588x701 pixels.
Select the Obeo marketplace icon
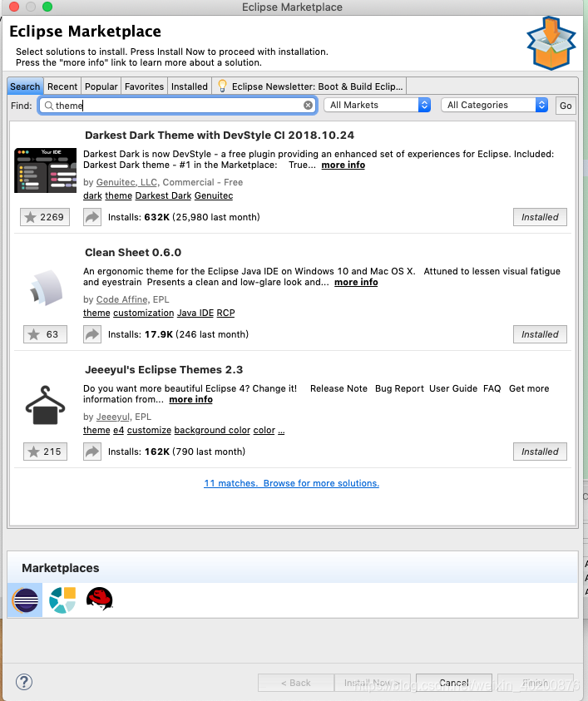[x=62, y=600]
